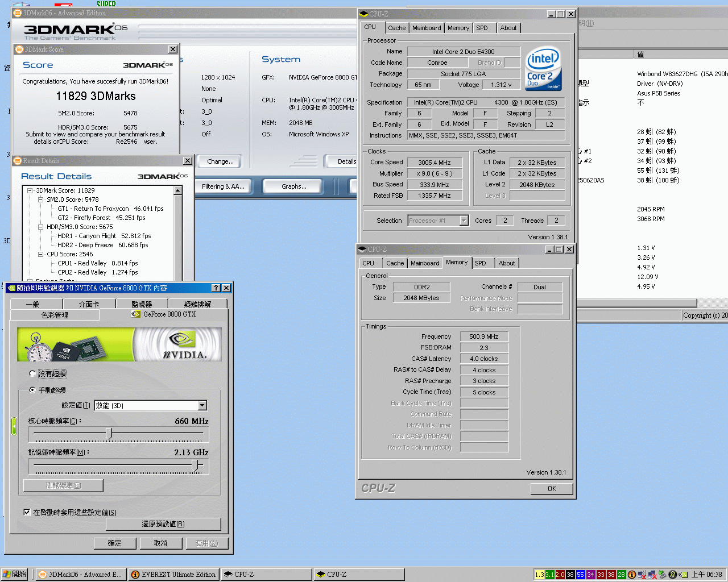The width and height of the screenshot is (728, 582).
Task: Click Result Details scrollbar up arrow
Action: coord(178,190)
